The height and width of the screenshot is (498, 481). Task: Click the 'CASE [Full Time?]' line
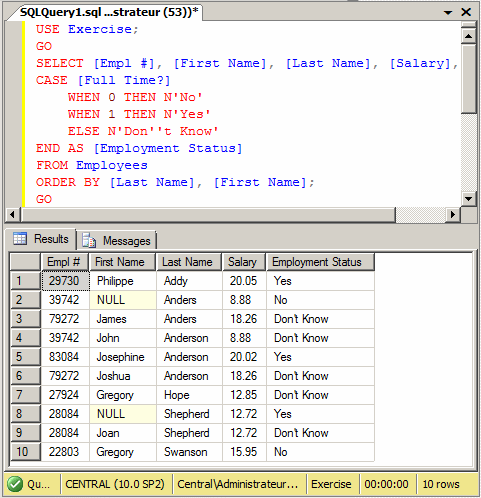pyautogui.click(x=103, y=80)
